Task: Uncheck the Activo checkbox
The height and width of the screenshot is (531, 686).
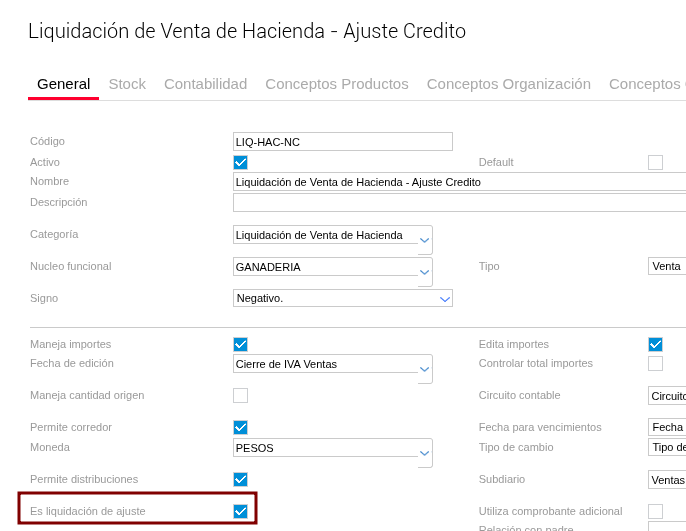Action: point(240,162)
